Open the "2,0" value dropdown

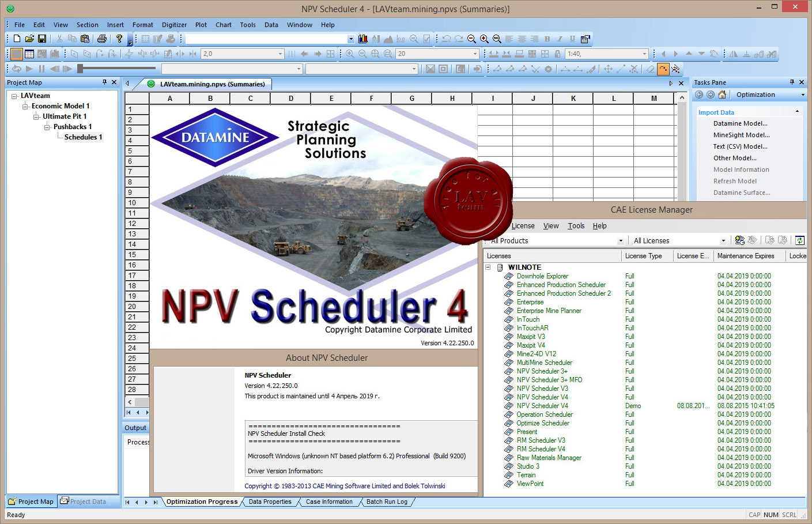[281, 54]
